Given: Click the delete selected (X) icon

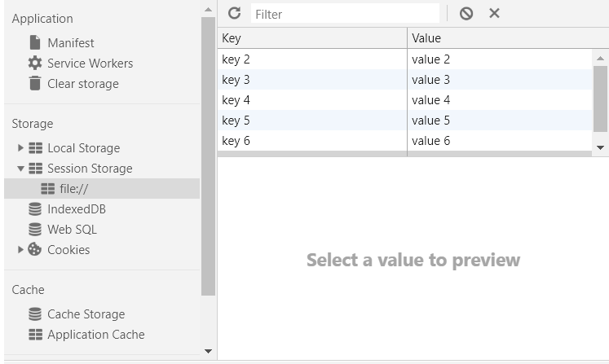Looking at the screenshot, I should pos(494,13).
